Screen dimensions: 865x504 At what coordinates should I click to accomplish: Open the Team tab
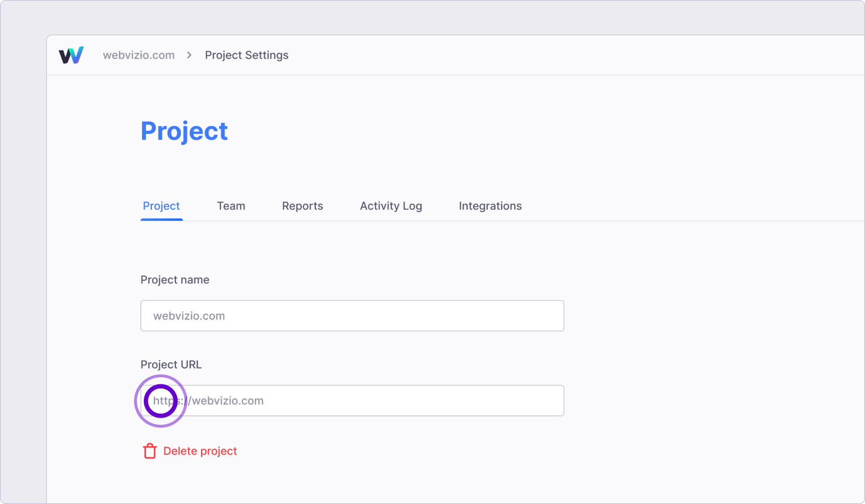(x=231, y=206)
